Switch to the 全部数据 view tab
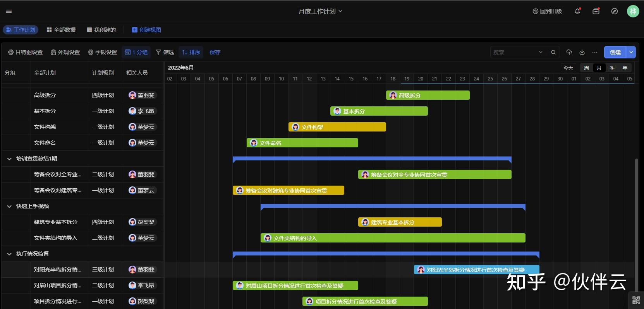Image resolution: width=644 pixels, height=309 pixels. tap(61, 30)
